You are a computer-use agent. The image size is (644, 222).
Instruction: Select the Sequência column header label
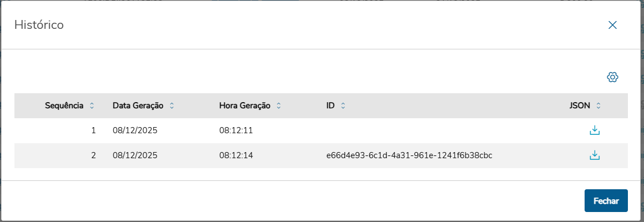coord(64,105)
